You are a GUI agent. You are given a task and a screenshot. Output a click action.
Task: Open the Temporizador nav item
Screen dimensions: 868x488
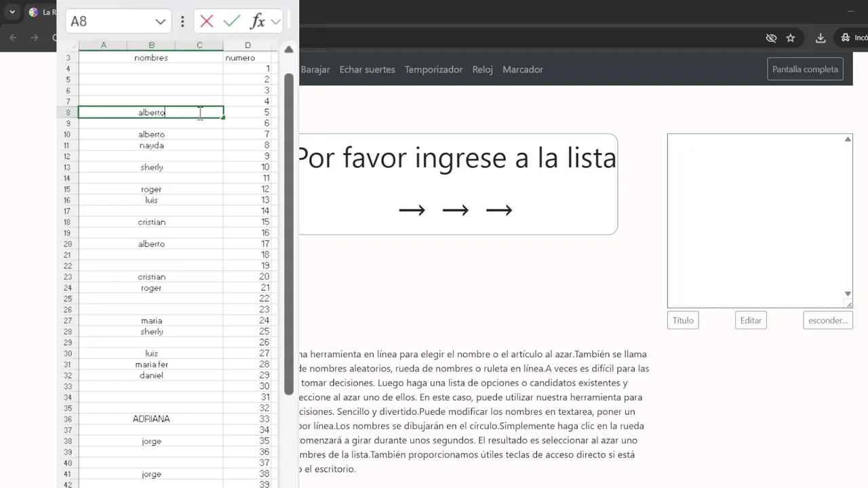coord(433,69)
